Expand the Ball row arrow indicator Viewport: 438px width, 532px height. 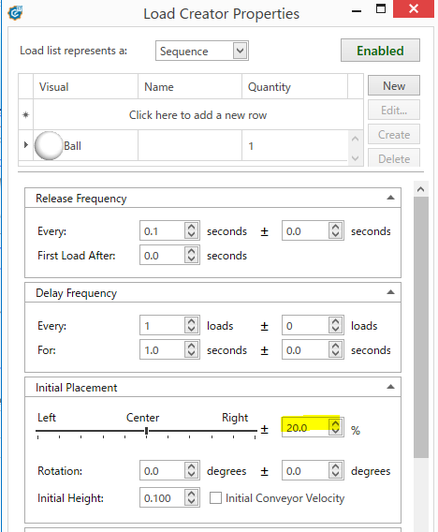point(26,145)
